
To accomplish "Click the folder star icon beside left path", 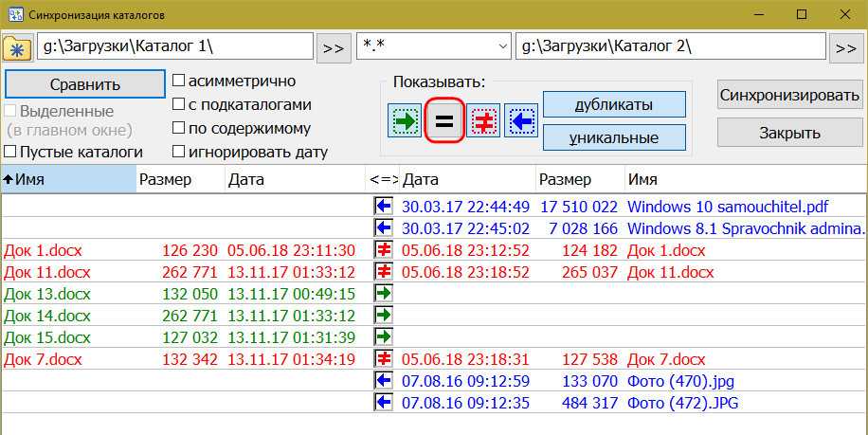I will pos(17,47).
